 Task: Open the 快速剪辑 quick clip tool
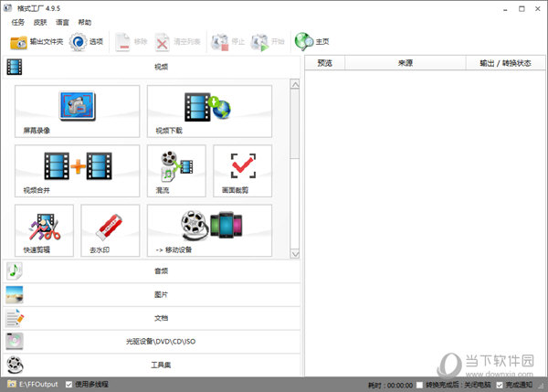click(x=44, y=230)
